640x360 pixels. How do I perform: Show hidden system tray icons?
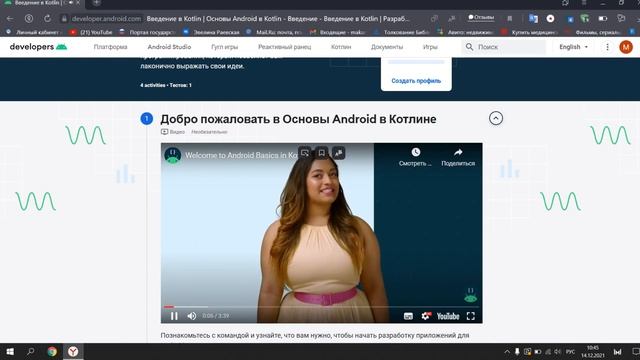click(x=507, y=351)
